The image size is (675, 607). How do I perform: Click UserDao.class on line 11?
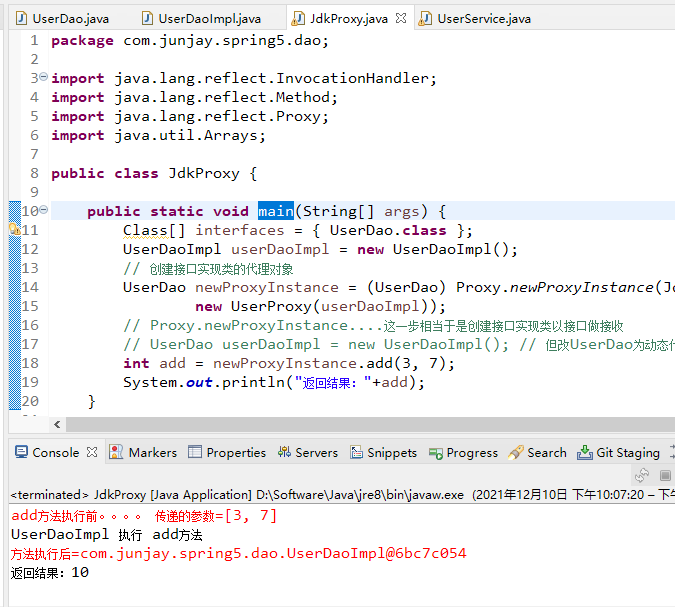pyautogui.click(x=388, y=230)
